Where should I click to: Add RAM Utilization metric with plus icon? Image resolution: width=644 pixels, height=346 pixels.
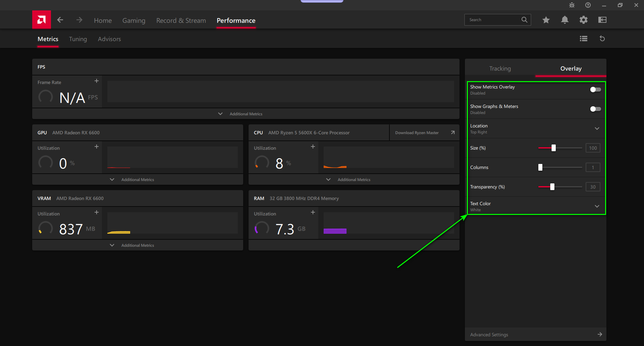[x=313, y=212]
